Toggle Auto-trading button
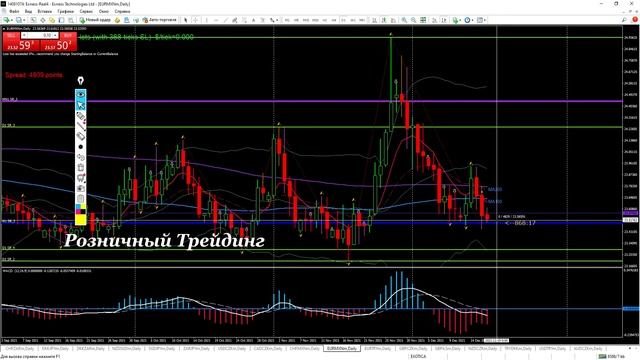The image size is (640, 360). point(159,20)
